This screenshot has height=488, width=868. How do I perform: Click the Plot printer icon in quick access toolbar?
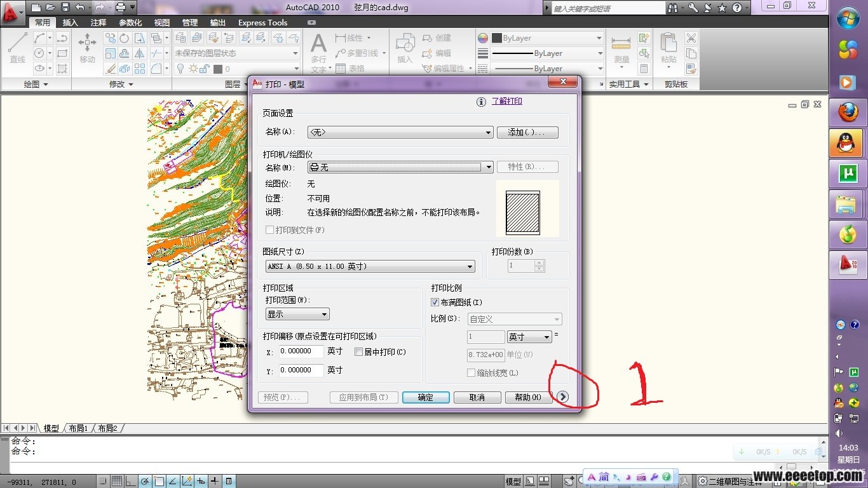pos(121,8)
